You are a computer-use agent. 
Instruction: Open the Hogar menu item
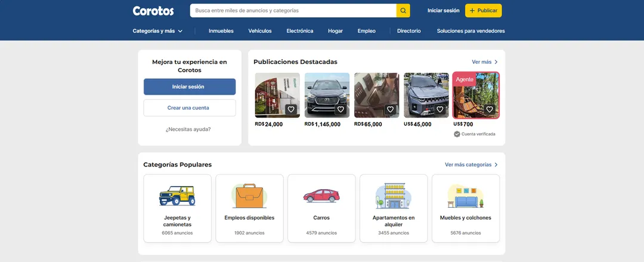coord(335,31)
